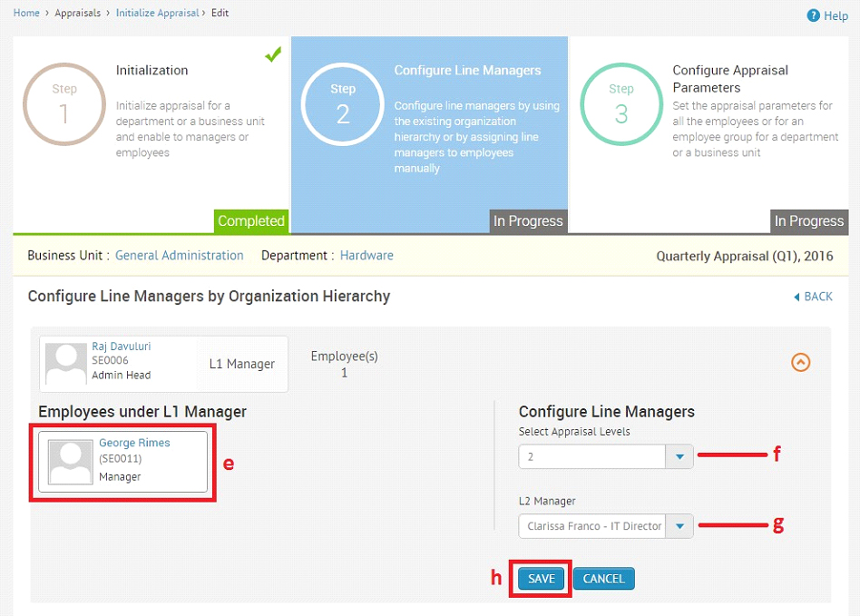Open the General Administration business unit link
This screenshot has height=616, width=860.
(x=180, y=256)
